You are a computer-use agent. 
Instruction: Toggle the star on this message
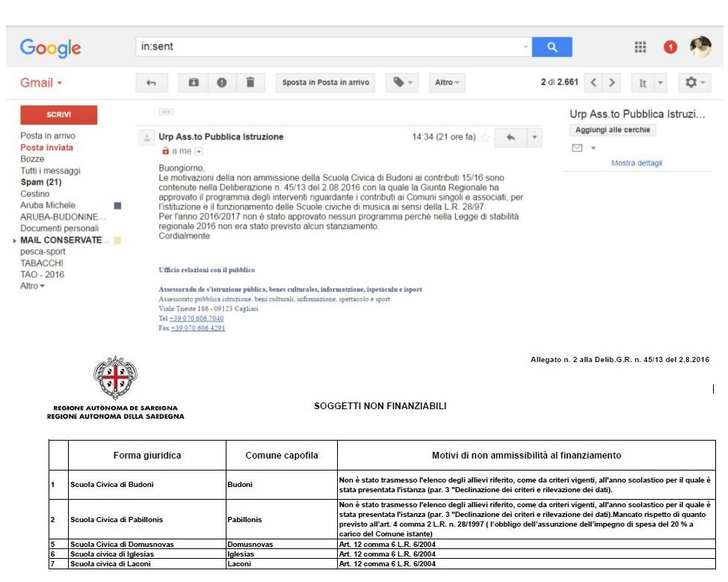point(485,137)
